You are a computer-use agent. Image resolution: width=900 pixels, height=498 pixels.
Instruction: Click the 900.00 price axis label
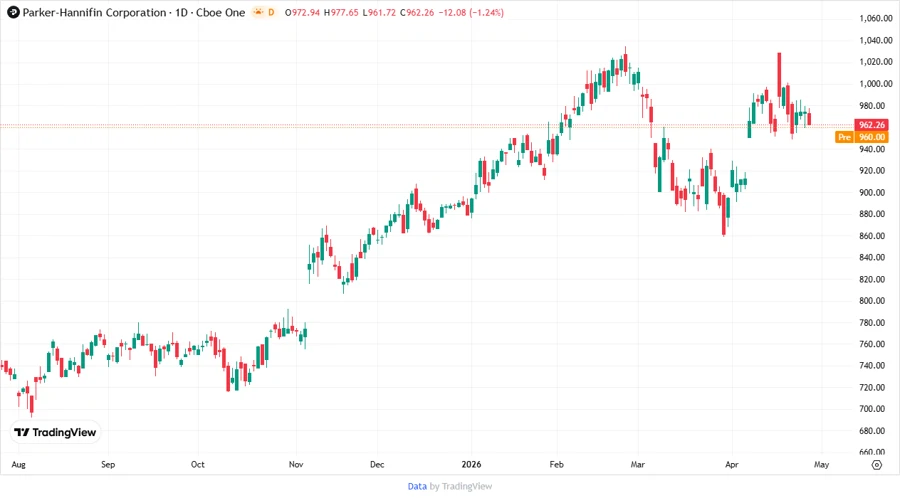tap(872, 192)
